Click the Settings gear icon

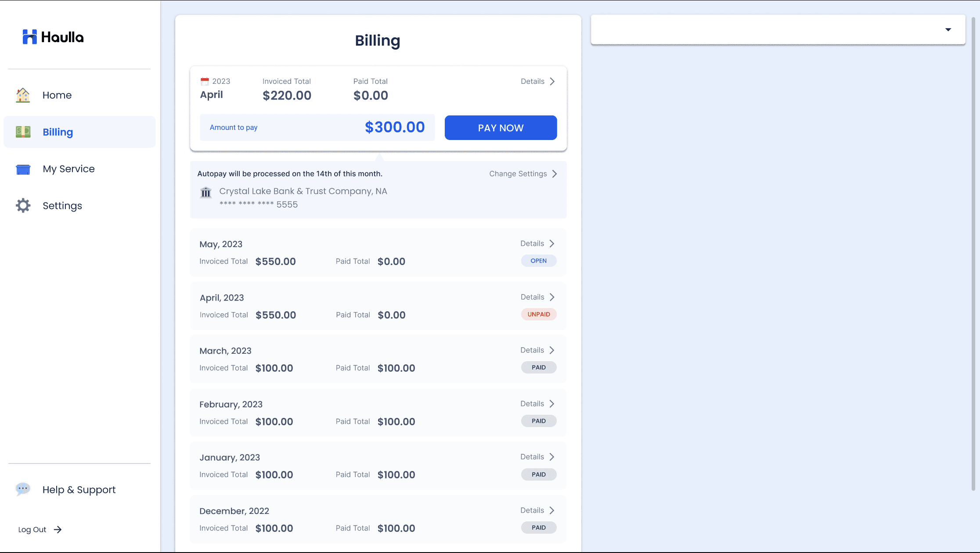coord(23,205)
